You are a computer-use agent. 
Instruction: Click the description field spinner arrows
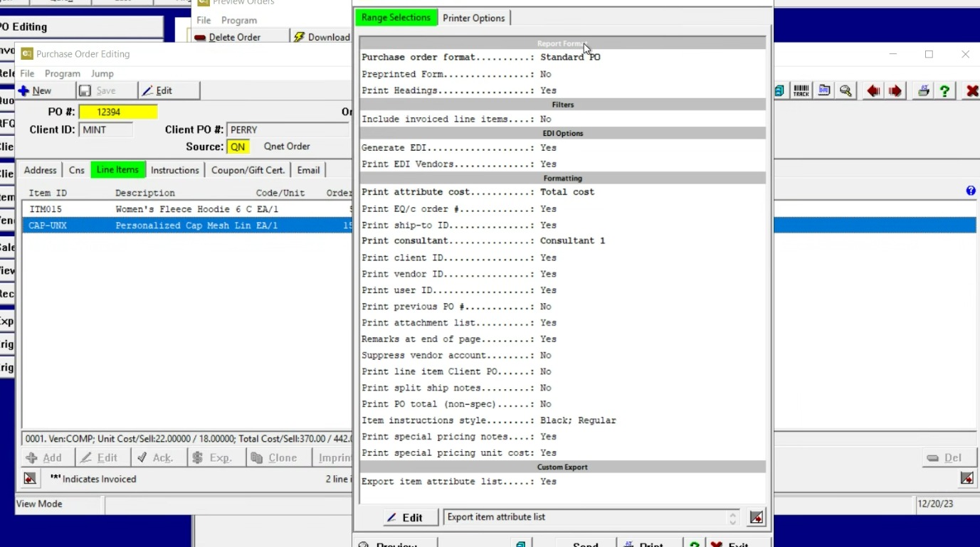[733, 518]
